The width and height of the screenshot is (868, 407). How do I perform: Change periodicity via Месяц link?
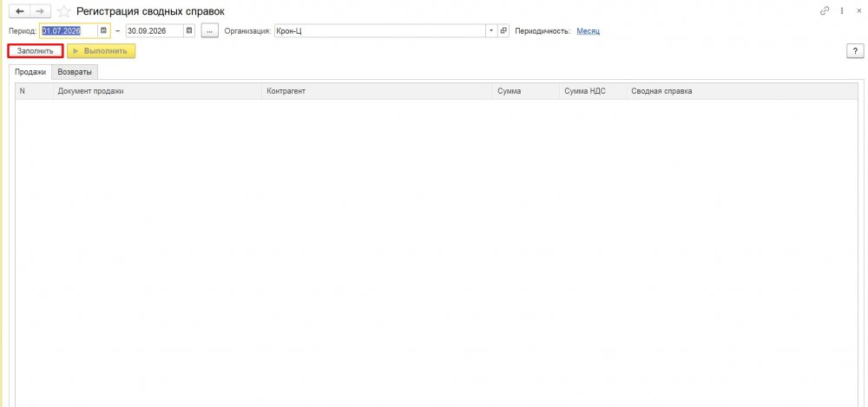click(588, 31)
